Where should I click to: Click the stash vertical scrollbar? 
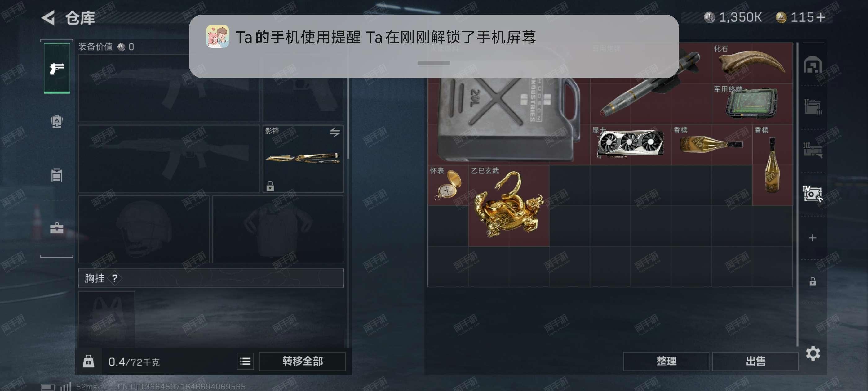click(x=797, y=194)
